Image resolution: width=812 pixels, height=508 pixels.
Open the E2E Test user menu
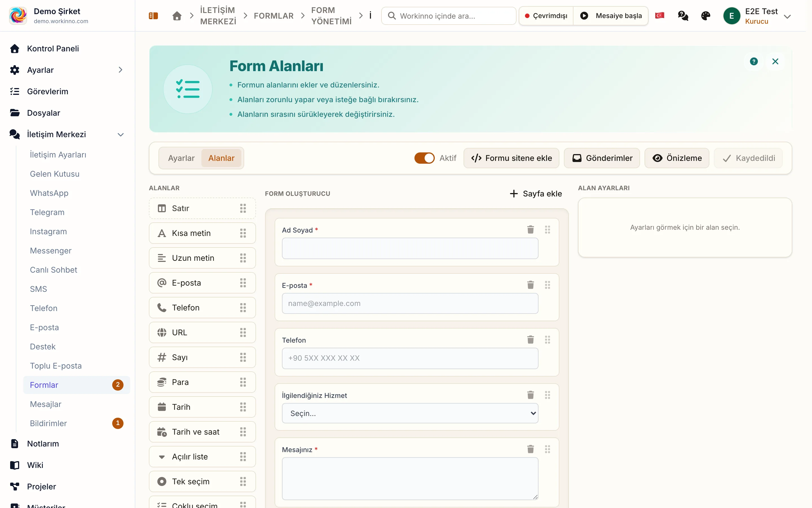757,16
